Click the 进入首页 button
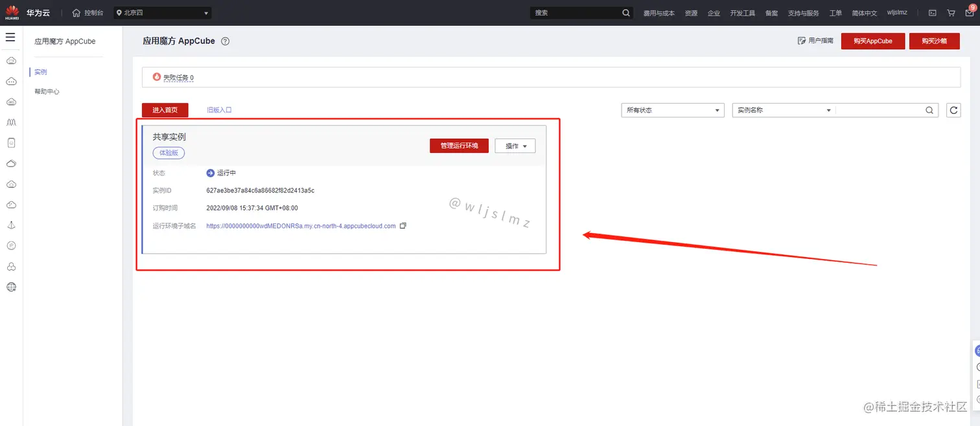This screenshot has width=980, height=426. pyautogui.click(x=165, y=110)
